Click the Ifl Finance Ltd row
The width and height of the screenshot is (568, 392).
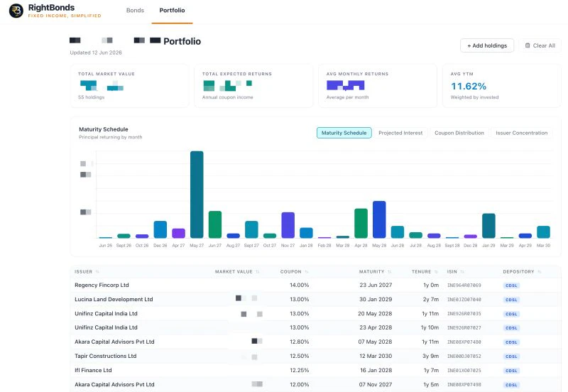[315, 370]
